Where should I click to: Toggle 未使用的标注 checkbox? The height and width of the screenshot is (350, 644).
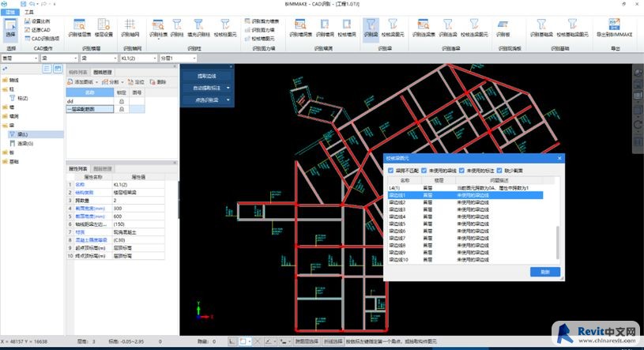pos(461,170)
